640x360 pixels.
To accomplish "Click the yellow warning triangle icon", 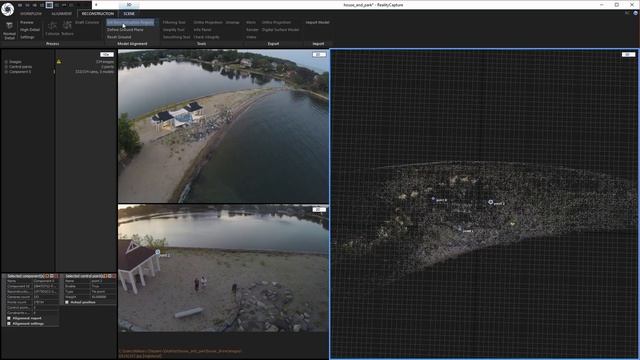I will coord(59,62).
